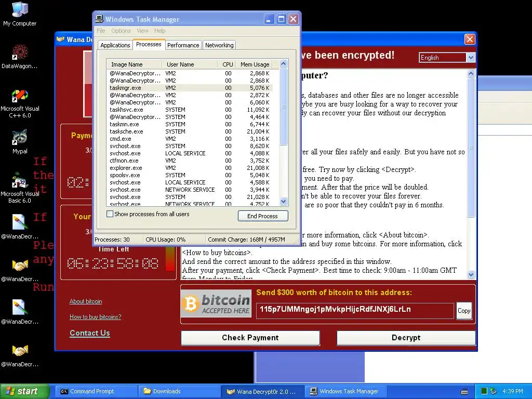The height and width of the screenshot is (399, 532).
Task: Click the Bitcoin accepted here logo
Action: click(216, 303)
